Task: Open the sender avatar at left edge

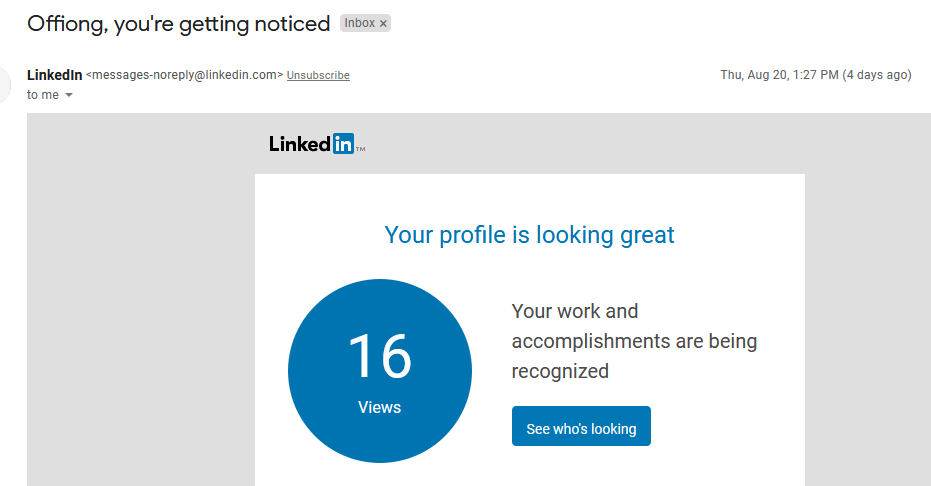Action: coord(5,85)
